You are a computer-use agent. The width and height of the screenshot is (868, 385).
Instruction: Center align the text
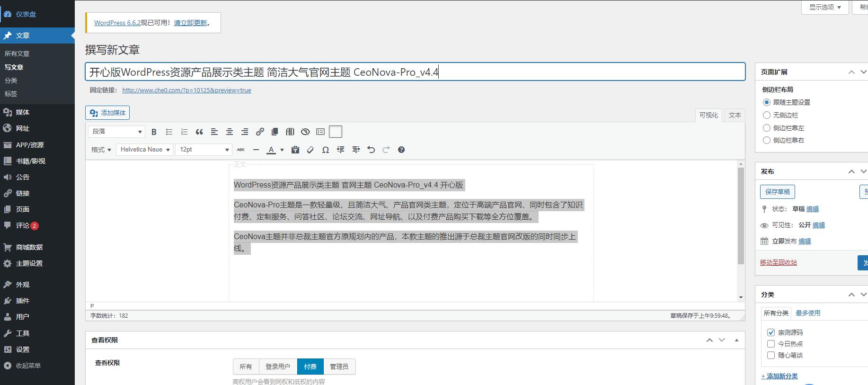[x=230, y=132]
